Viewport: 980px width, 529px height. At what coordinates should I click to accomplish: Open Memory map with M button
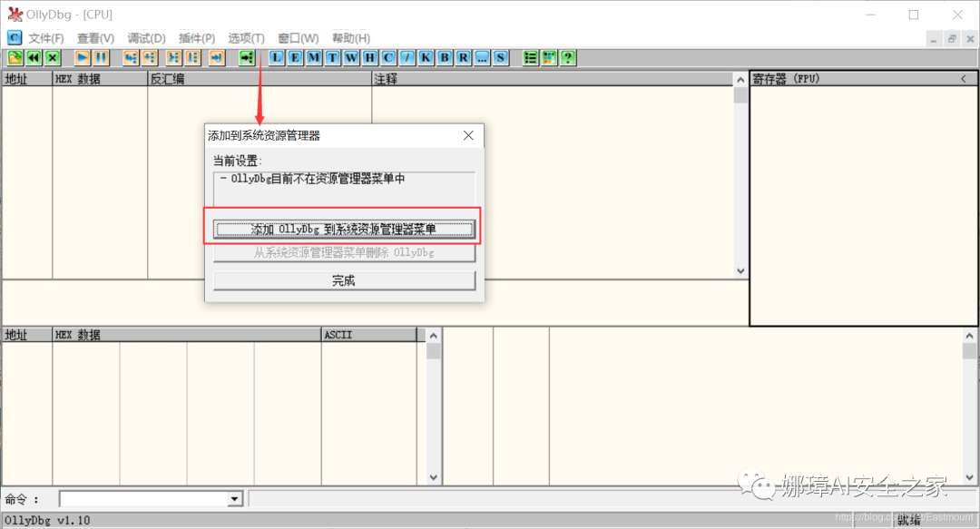click(x=314, y=58)
